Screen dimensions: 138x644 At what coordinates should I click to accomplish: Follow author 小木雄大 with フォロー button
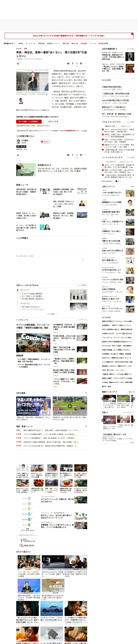pos(45,142)
